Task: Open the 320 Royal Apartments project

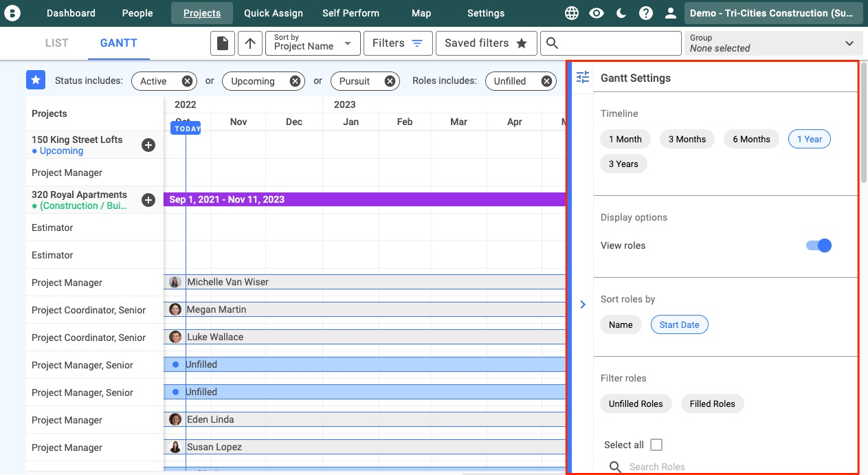Action: tap(79, 195)
